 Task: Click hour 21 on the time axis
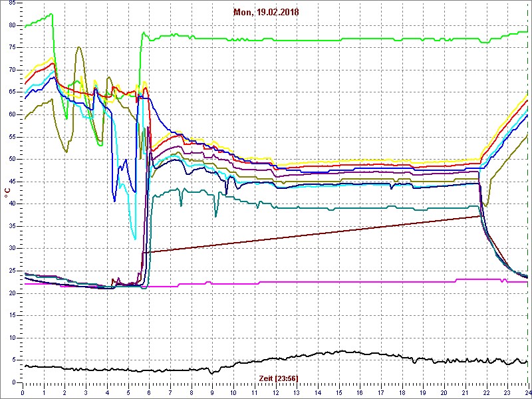coord(465,392)
